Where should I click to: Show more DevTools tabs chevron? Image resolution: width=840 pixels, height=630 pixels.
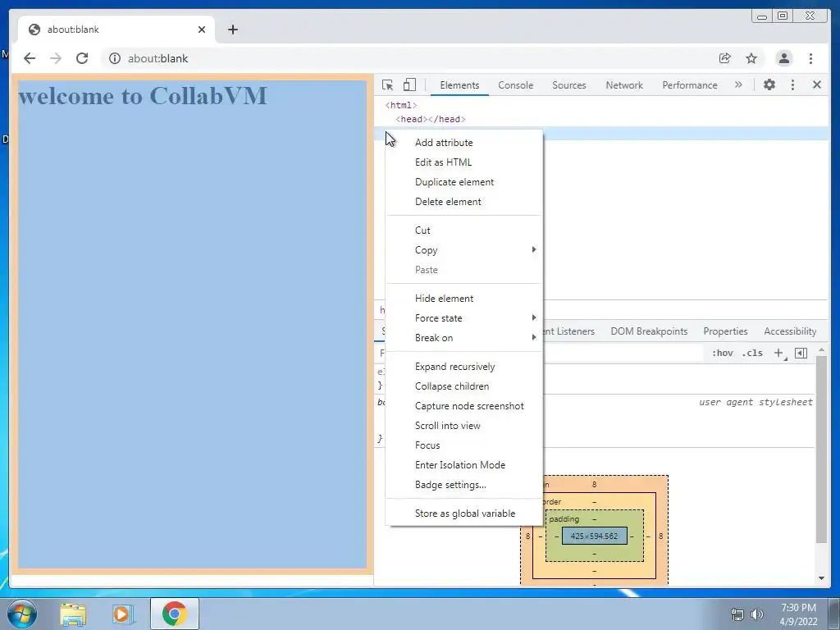pos(738,84)
